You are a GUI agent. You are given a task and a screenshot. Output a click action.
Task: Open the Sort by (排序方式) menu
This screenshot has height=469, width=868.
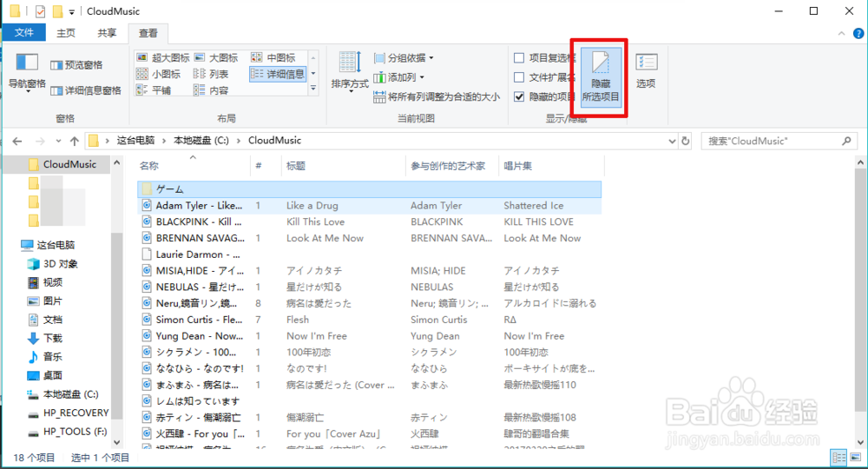350,72
